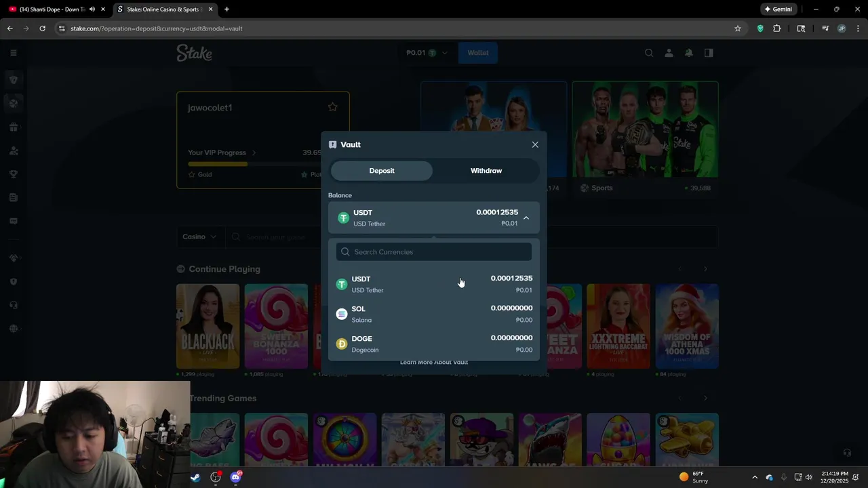Click the globe language icon in sidebar
The image size is (868, 488).
pos(13,329)
